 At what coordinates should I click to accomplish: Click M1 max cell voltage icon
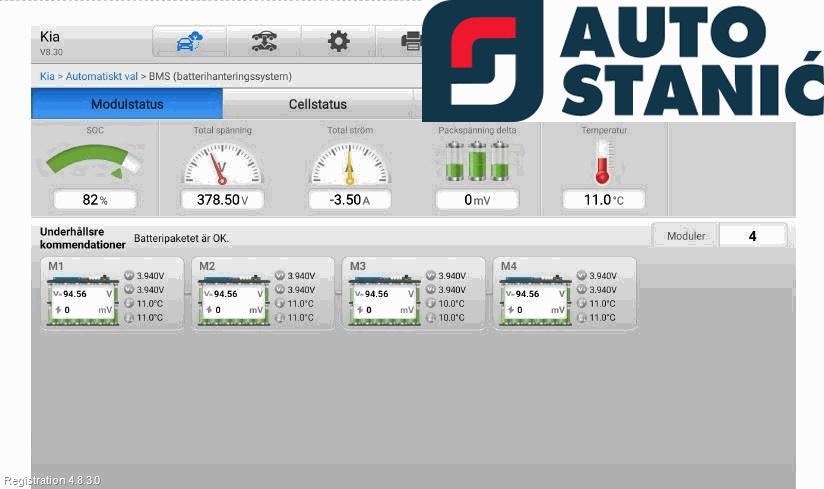click(129, 275)
